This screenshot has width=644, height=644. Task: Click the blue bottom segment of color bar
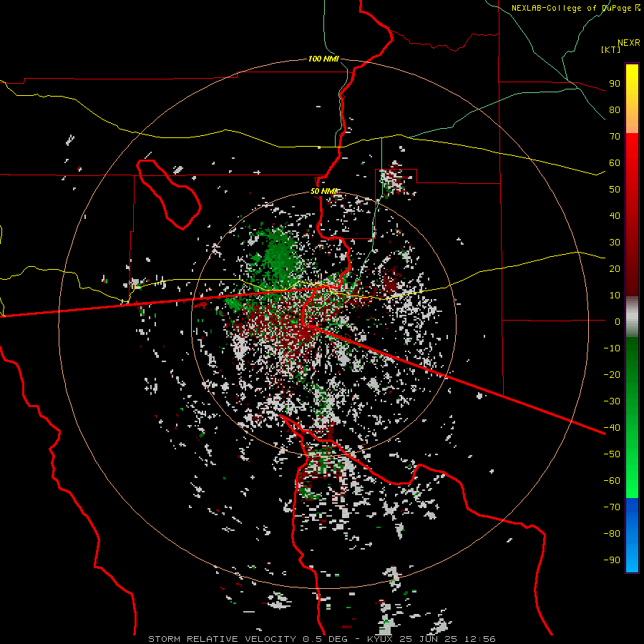(x=632, y=535)
